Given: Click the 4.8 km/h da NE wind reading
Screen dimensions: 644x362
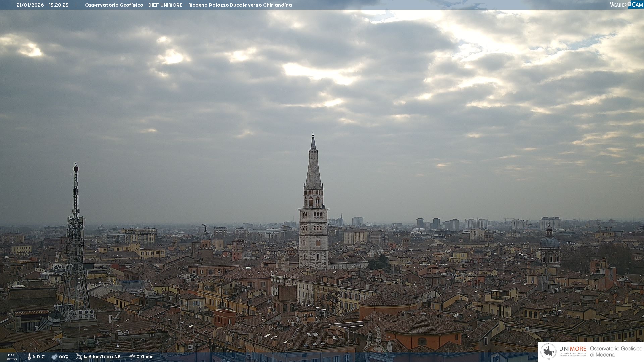Looking at the screenshot, I should pos(102,357).
